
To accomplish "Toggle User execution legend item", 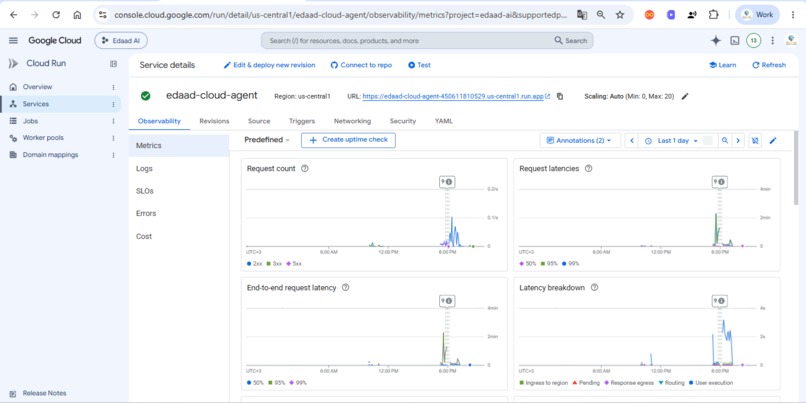I will click(x=711, y=382).
